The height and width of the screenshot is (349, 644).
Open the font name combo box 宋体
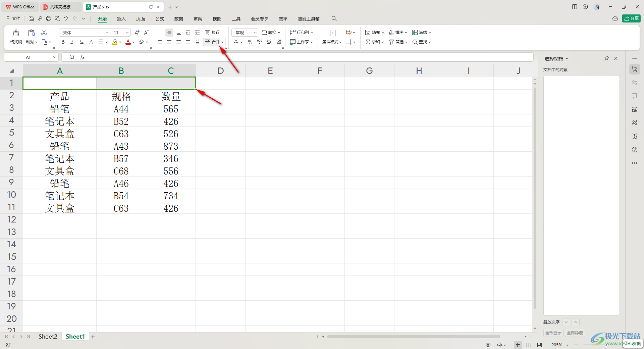[85, 33]
